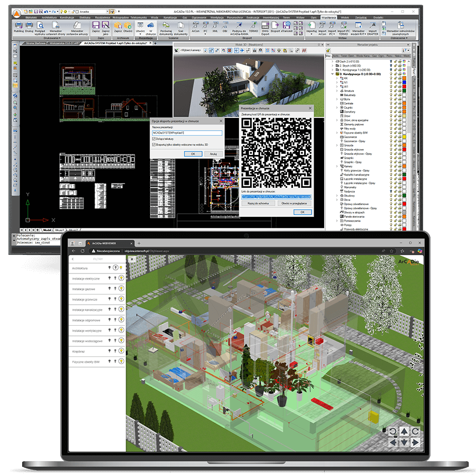The image size is (476, 476).
Task: Toggle Dołącz tekstury checkbox
Action: [x=154, y=139]
